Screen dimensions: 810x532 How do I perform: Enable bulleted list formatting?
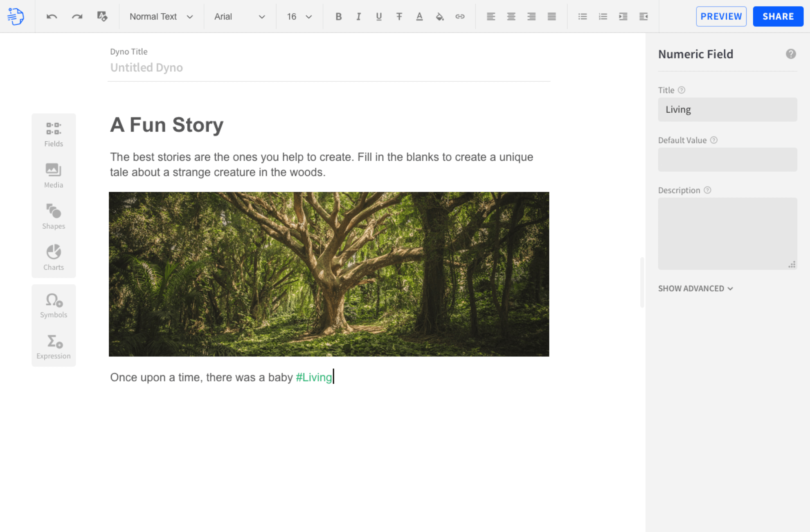pos(583,16)
